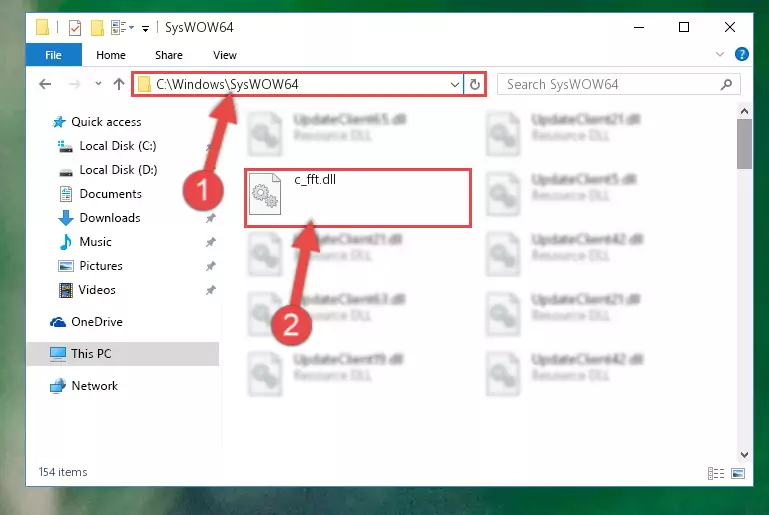Click the '154 items' status text
Viewport: 769px width, 515px height.
[x=63, y=472]
